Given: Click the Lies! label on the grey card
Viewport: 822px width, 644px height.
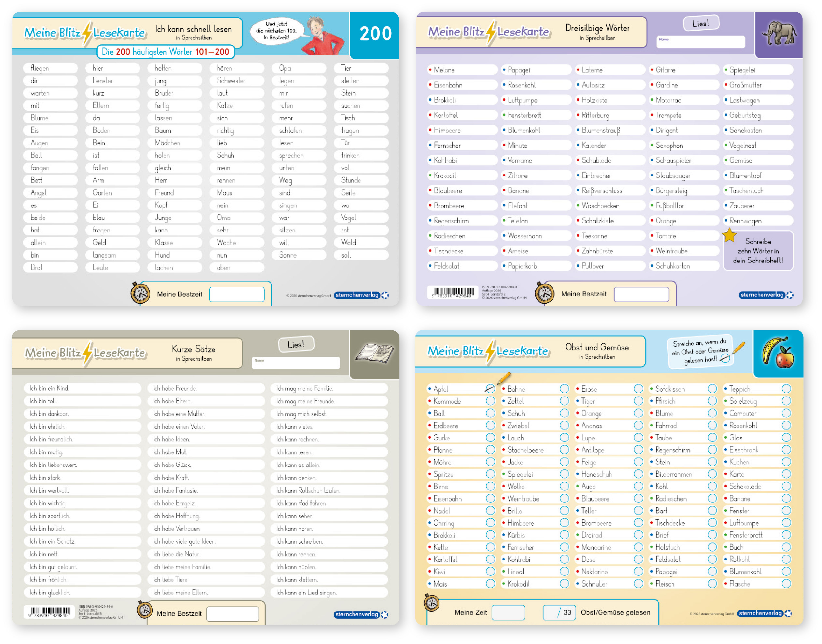Looking at the screenshot, I should 296,344.
